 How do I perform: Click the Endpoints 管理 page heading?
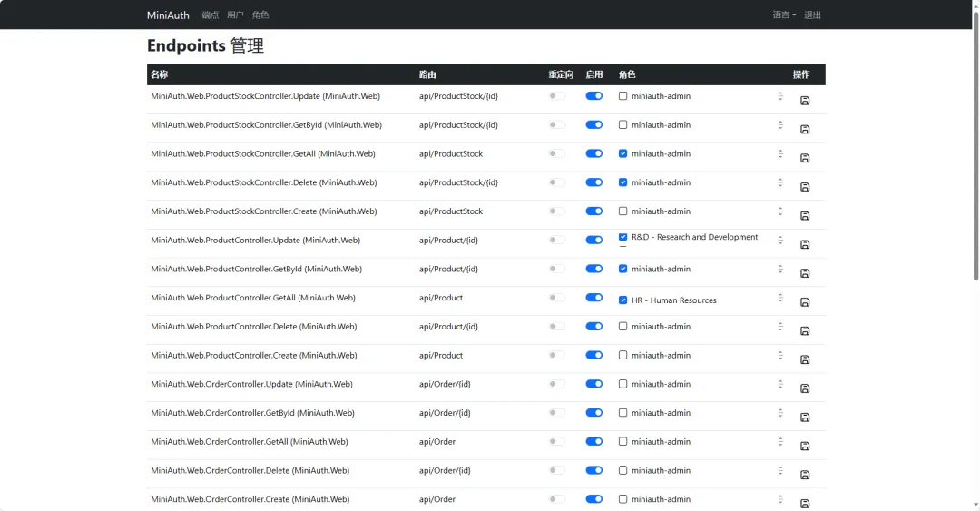205,45
